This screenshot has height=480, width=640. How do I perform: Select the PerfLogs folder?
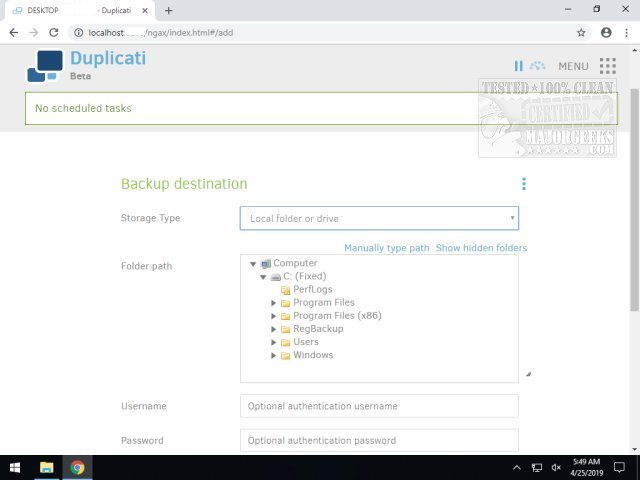313,289
